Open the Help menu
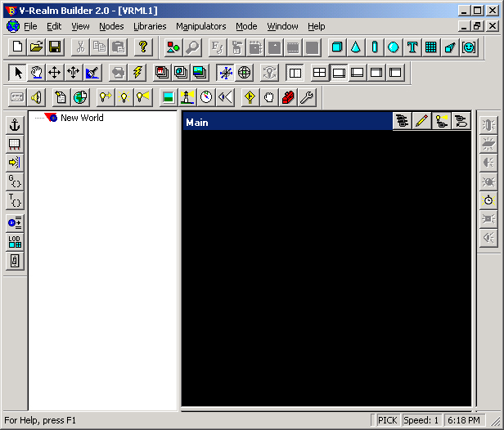The image size is (504, 430). (x=317, y=26)
